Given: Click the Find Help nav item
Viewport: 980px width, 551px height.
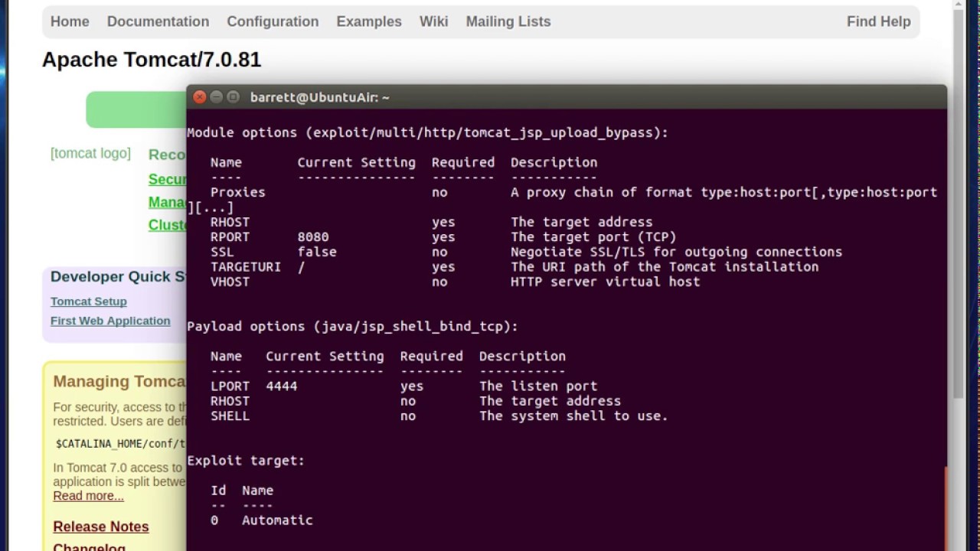Looking at the screenshot, I should pyautogui.click(x=878, y=21).
